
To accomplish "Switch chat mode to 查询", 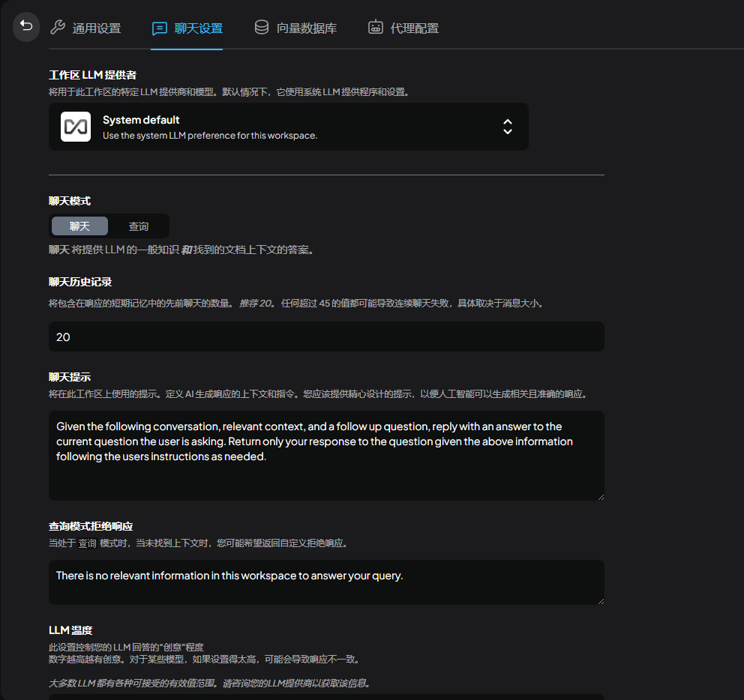I will [139, 226].
